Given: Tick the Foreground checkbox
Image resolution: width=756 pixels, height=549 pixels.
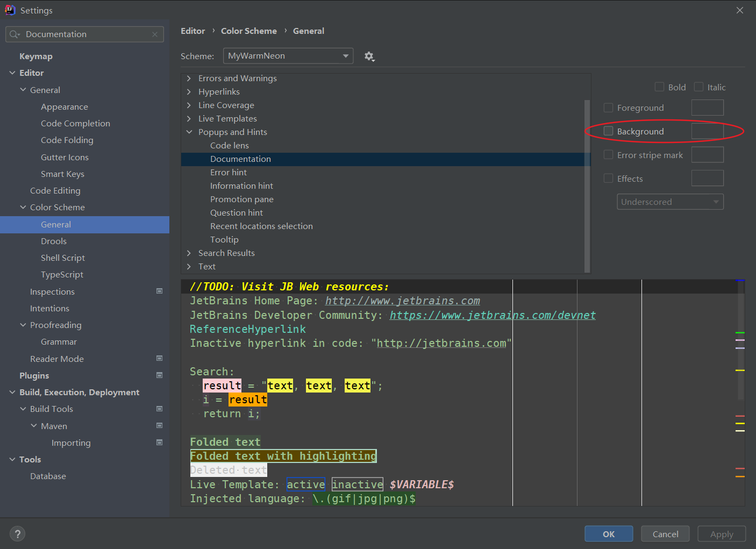Looking at the screenshot, I should pos(608,108).
